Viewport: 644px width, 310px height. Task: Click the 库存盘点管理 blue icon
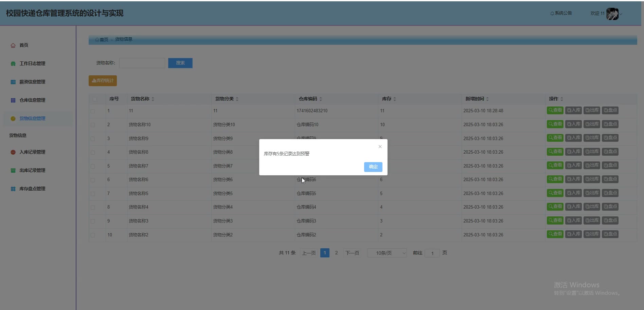[13, 189]
